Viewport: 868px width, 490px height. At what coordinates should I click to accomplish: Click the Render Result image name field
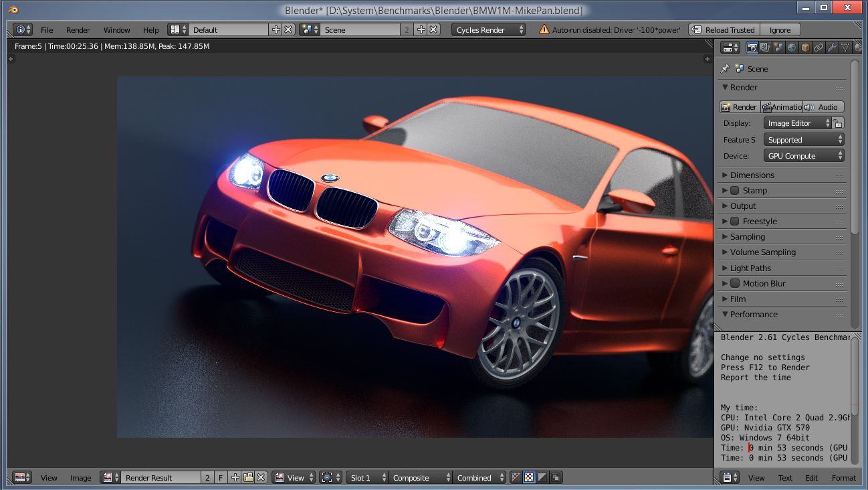click(x=160, y=477)
